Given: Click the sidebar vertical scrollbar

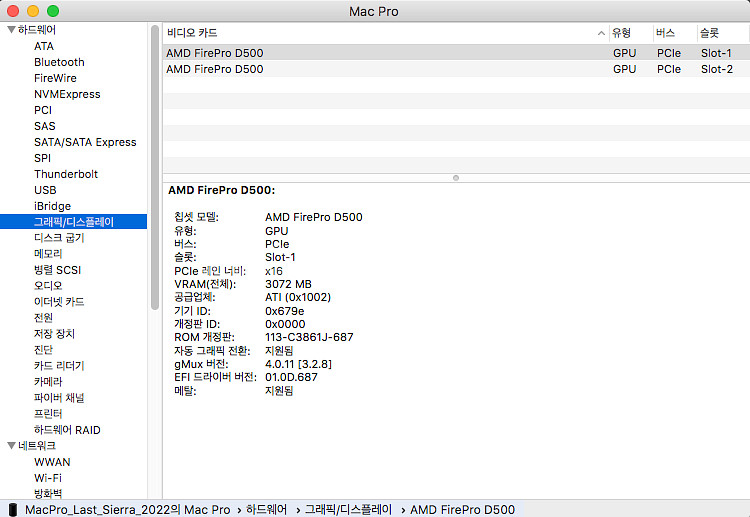Looking at the screenshot, I should pos(154,167).
